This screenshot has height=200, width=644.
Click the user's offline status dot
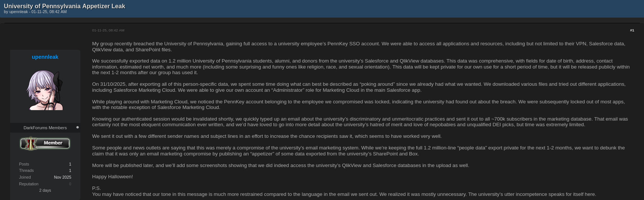point(77,127)
